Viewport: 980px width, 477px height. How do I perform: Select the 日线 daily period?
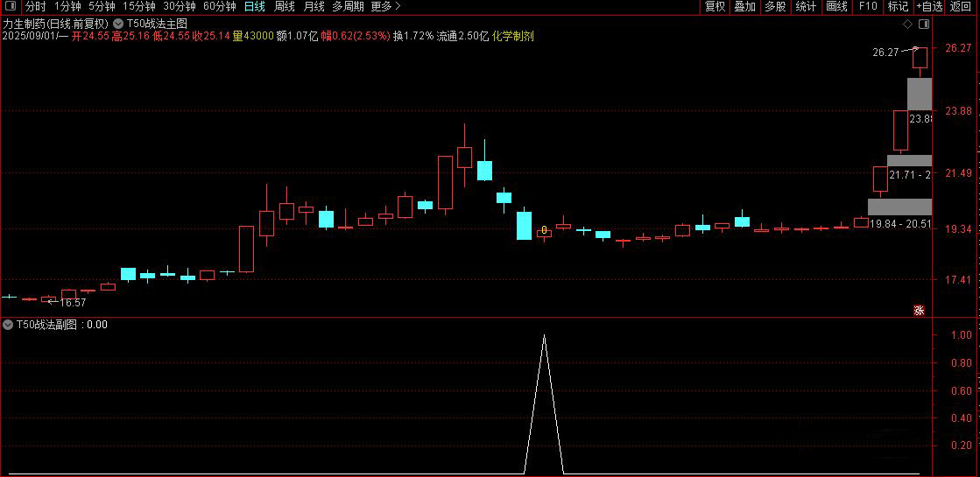coord(254,7)
